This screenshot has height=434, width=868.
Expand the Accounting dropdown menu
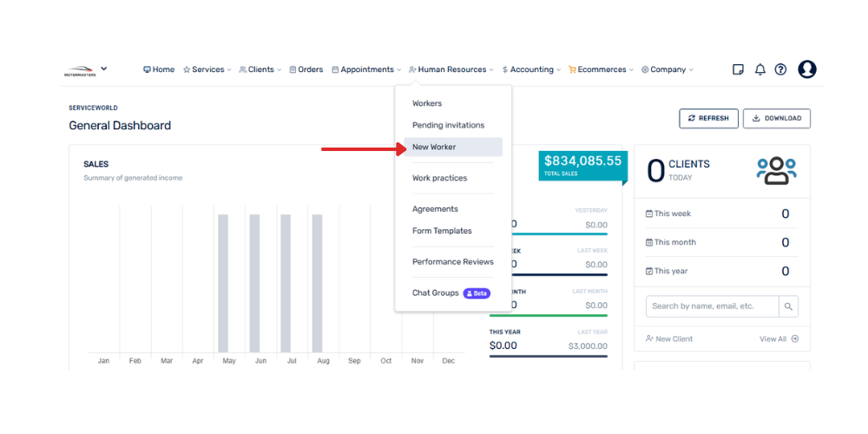coord(531,69)
